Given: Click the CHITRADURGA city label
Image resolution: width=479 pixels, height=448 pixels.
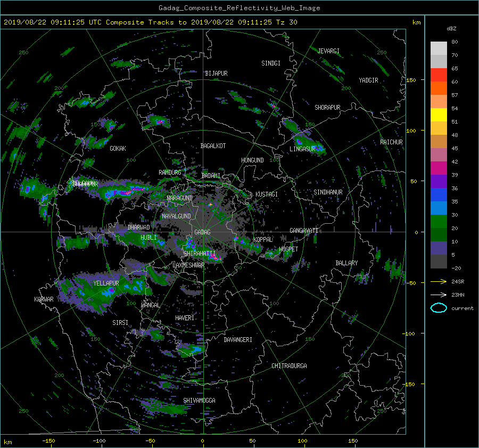Looking at the screenshot, I should [x=289, y=366].
